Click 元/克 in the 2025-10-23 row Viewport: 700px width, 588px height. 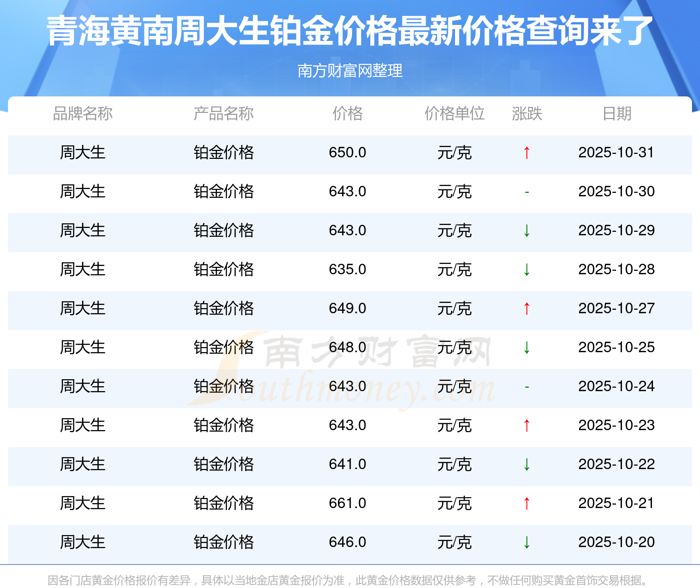[x=454, y=425]
